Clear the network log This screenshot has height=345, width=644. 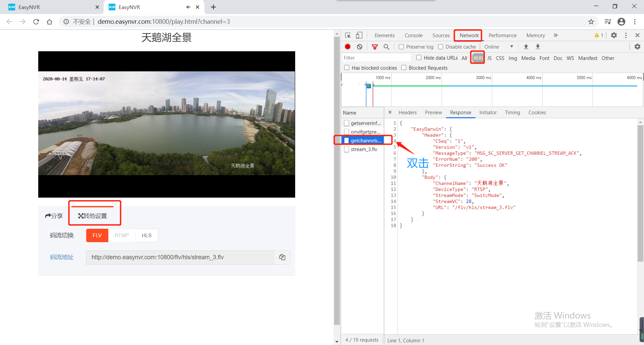(360, 47)
